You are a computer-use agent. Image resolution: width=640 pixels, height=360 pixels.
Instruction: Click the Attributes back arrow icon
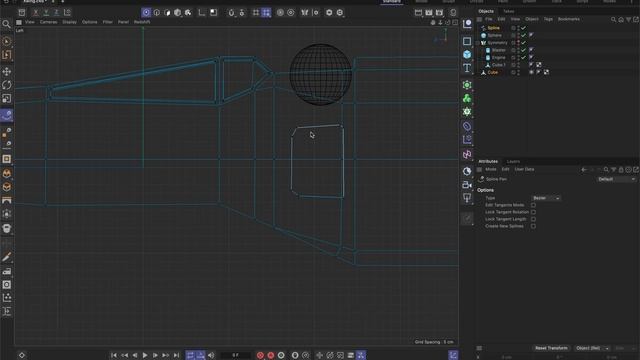click(x=584, y=169)
